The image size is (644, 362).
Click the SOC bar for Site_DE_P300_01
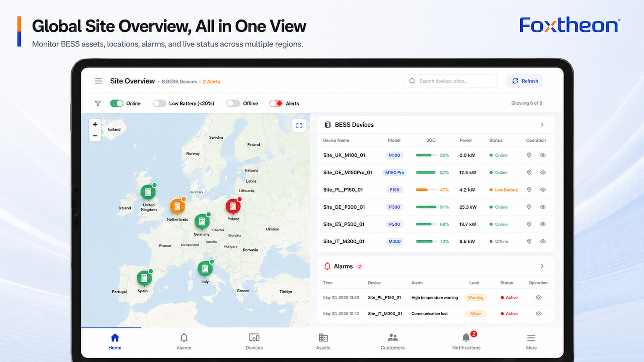426,207
